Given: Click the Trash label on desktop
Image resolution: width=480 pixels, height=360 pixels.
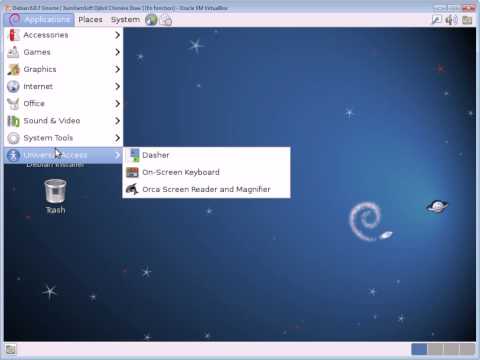Looking at the screenshot, I should (56, 210).
